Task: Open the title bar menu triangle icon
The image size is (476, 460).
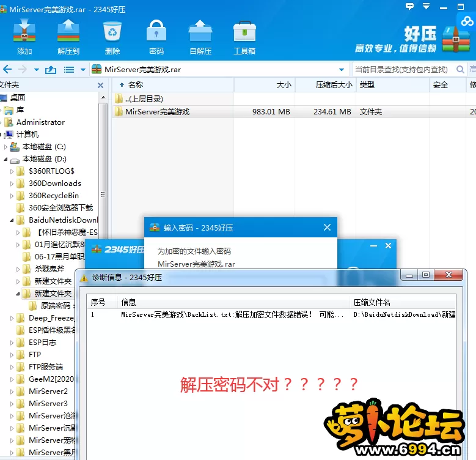Action: click(427, 6)
